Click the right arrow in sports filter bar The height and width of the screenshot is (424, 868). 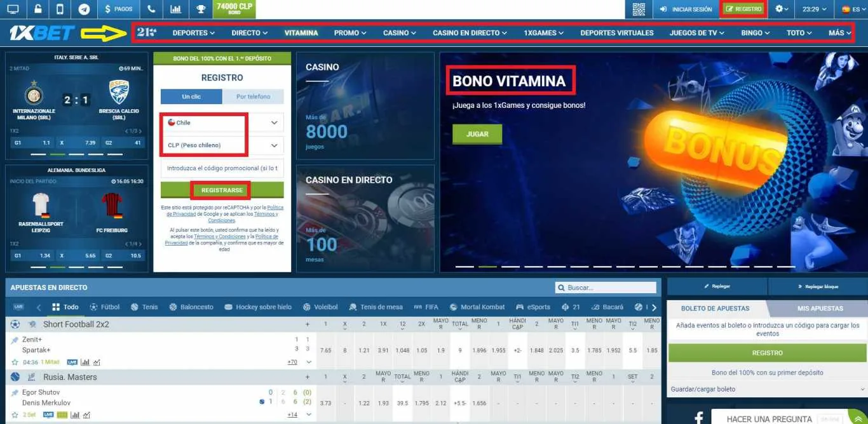[x=653, y=307]
